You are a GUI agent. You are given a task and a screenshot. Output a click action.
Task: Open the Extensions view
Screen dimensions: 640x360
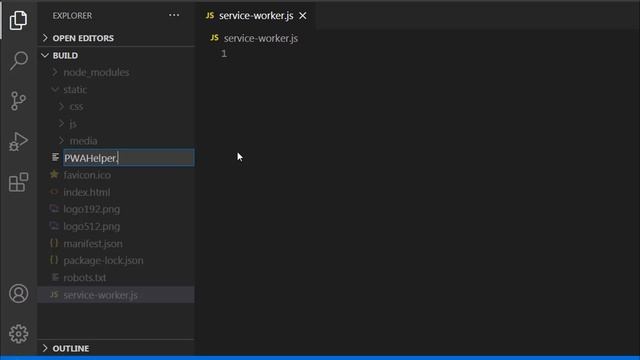pyautogui.click(x=18, y=182)
